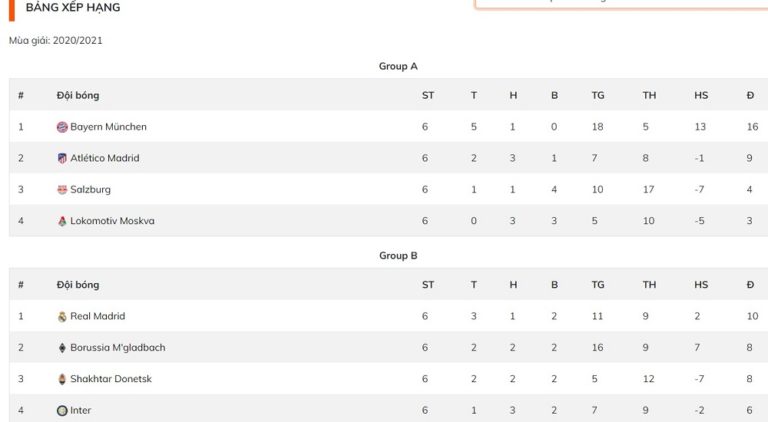This screenshot has width=768, height=422.
Task: Click the Atlético Madrid club crest icon
Action: tap(62, 158)
